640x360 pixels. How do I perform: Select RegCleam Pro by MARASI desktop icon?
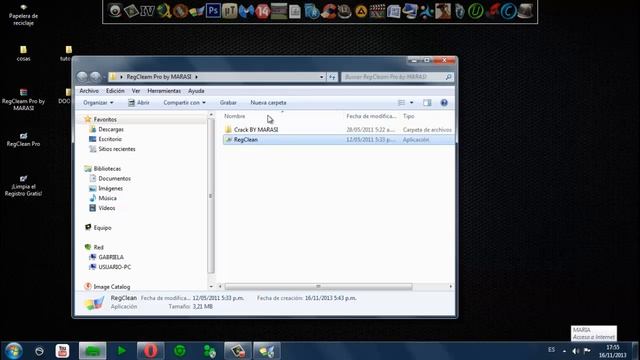[23, 100]
